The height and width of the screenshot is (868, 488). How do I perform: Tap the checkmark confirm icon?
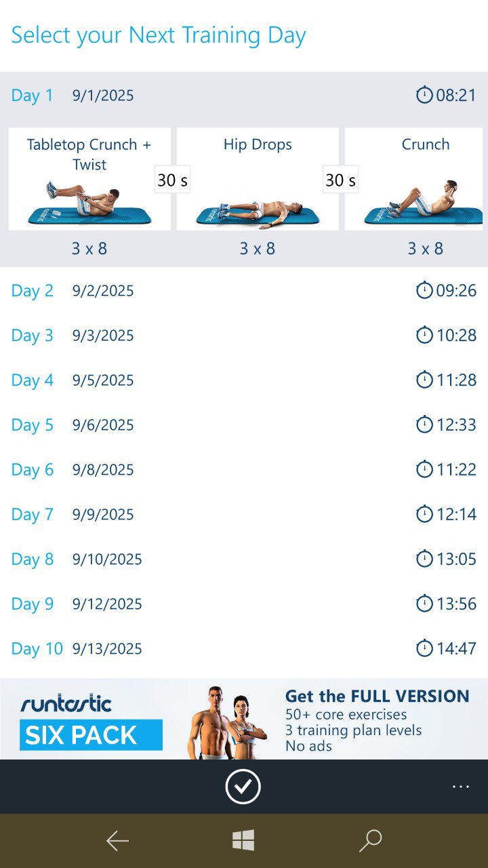pyautogui.click(x=243, y=787)
